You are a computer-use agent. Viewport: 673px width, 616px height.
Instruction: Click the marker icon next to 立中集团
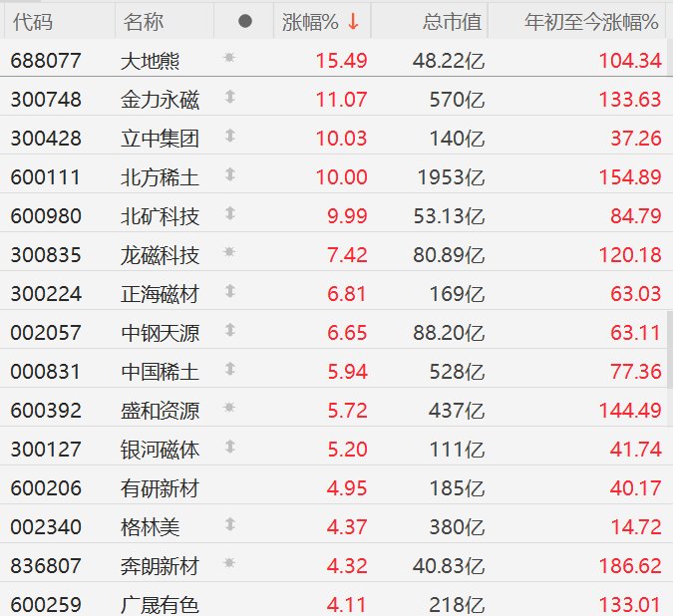point(230,136)
